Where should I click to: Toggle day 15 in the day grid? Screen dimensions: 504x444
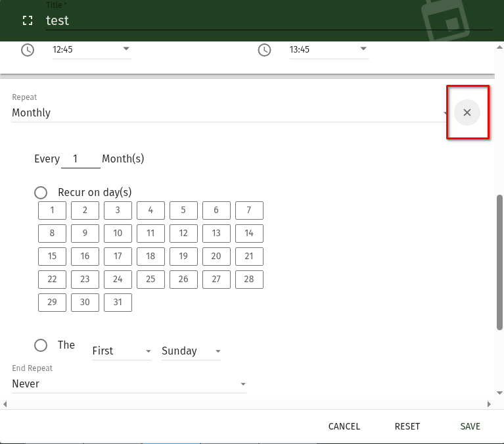tap(52, 257)
